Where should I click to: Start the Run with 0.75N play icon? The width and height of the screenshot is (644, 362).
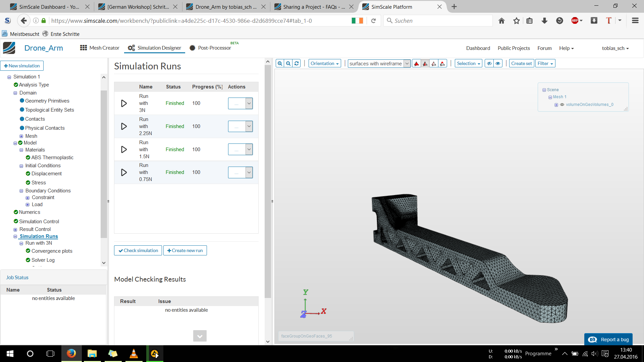[x=124, y=172]
